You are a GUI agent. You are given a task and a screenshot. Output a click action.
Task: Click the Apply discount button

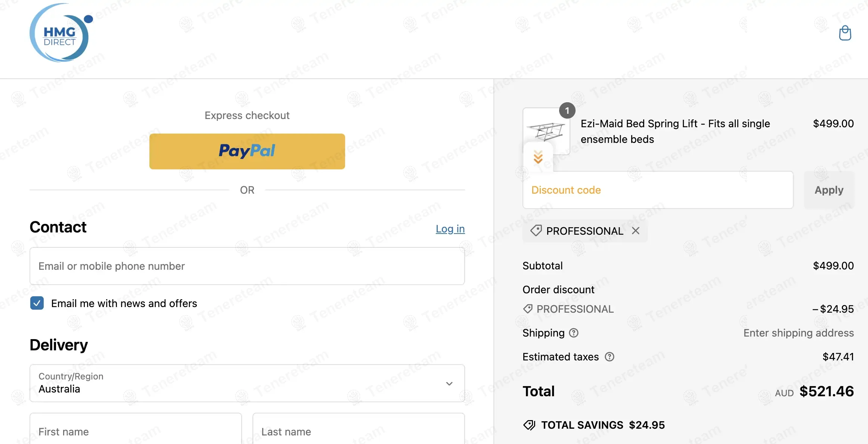pyautogui.click(x=829, y=190)
